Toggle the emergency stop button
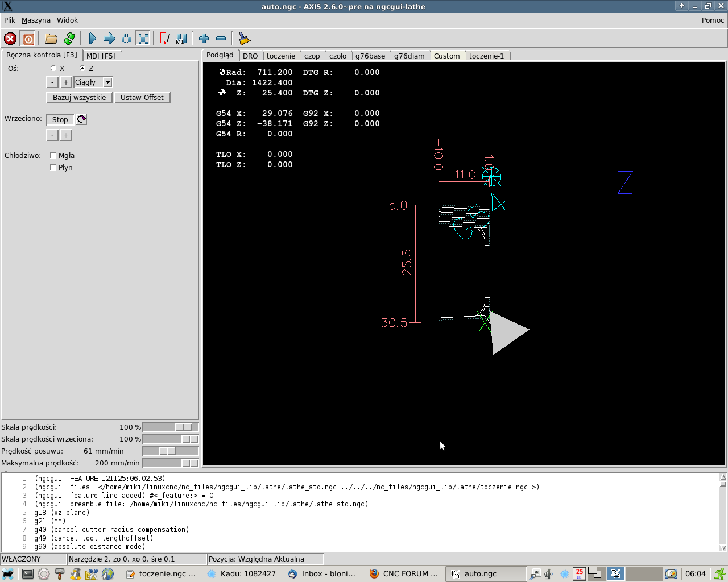Viewport: 728px width, 582px height. [10, 39]
